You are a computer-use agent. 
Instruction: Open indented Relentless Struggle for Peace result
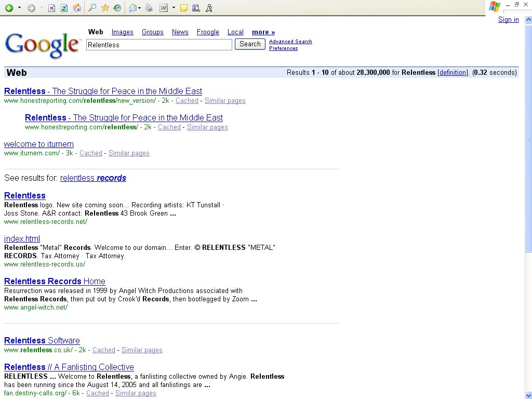pyautogui.click(x=124, y=118)
